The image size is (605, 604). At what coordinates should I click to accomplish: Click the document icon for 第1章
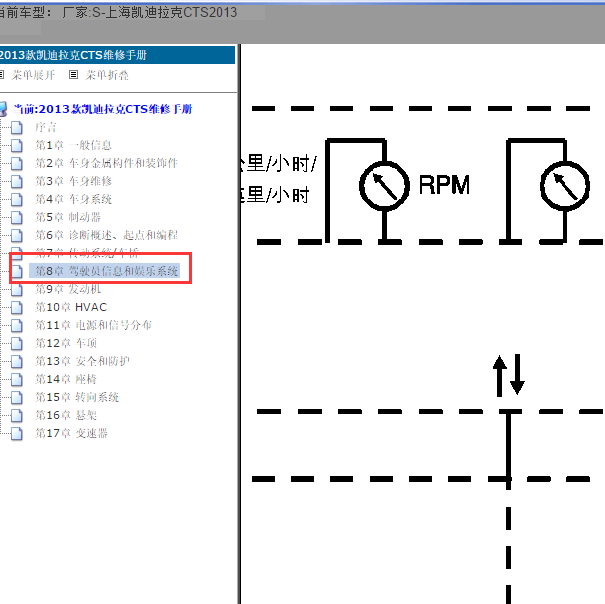tap(17, 146)
